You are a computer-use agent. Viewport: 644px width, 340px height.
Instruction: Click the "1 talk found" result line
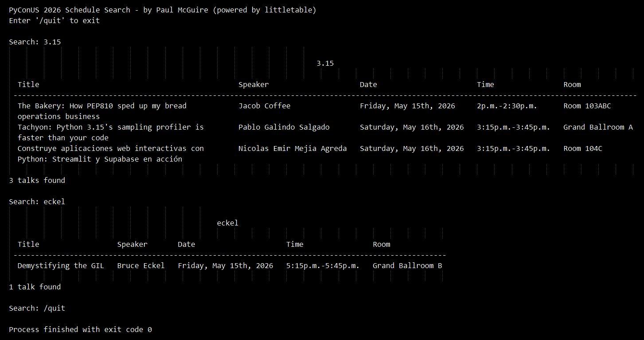(35, 287)
